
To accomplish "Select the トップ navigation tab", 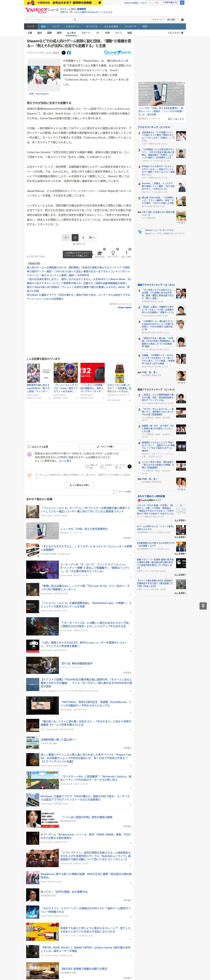I will click(31, 27).
